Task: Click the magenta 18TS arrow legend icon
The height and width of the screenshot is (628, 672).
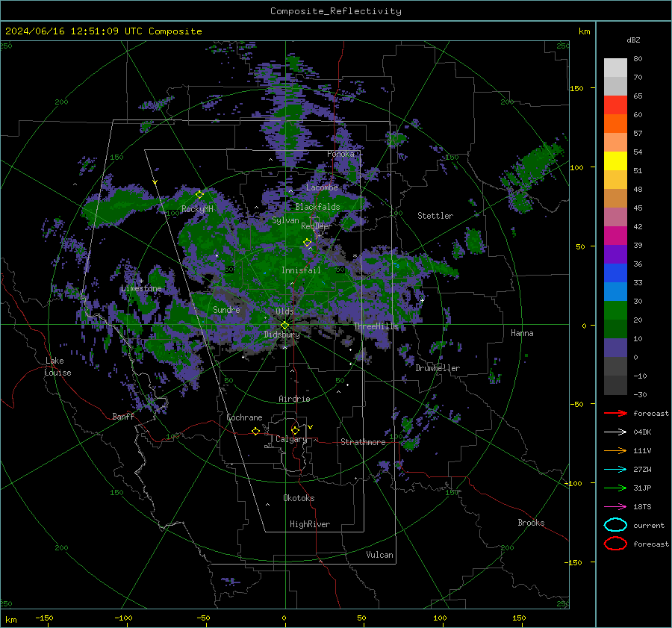Action: click(615, 507)
